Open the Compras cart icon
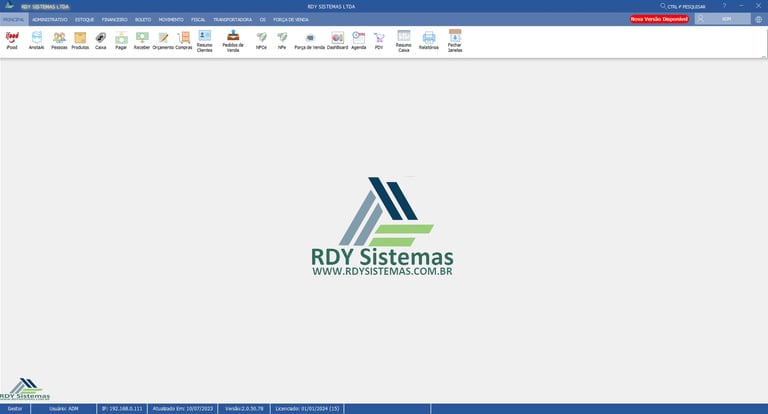This screenshot has width=768, height=414. [x=184, y=40]
